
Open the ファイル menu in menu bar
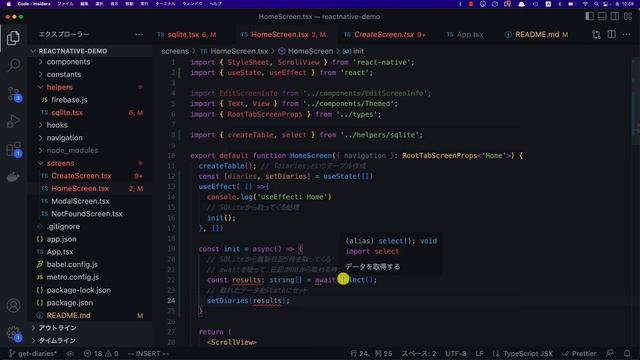65,4
